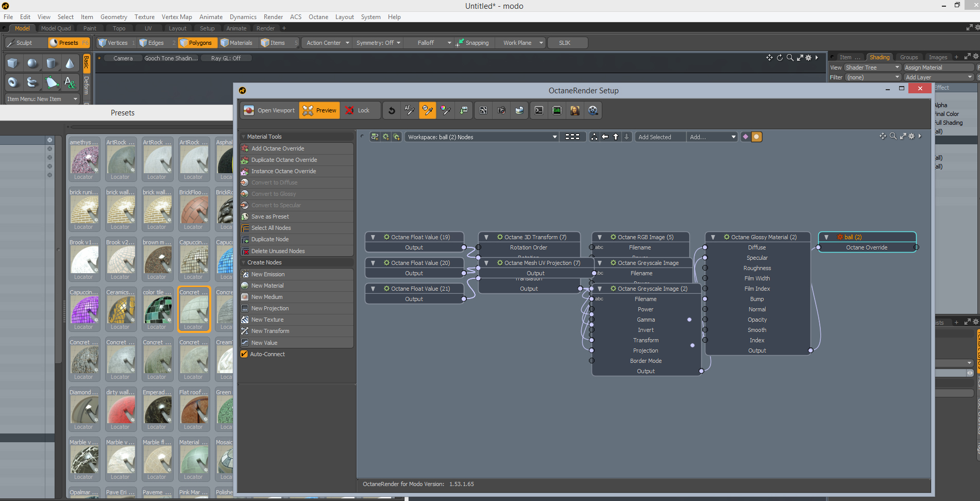Click the Gamma value dot on Greyscale Image (2)
The height and width of the screenshot is (501, 980).
[689, 320]
